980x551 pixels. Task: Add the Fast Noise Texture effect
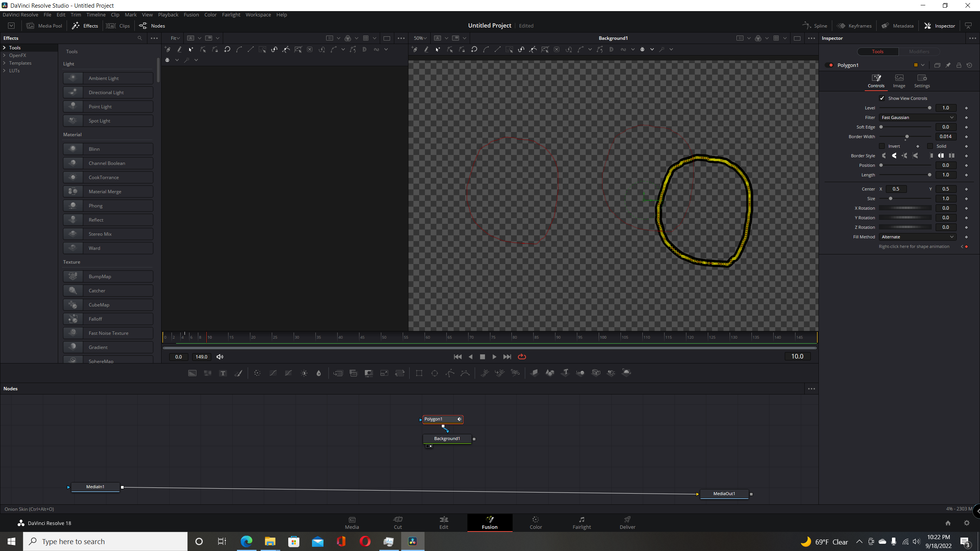(108, 333)
